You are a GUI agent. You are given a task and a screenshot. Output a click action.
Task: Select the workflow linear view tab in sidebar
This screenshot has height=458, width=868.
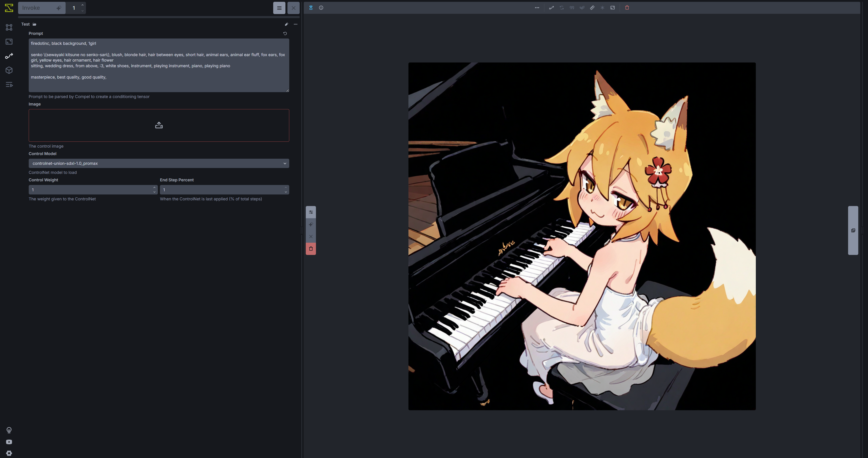coord(9,56)
